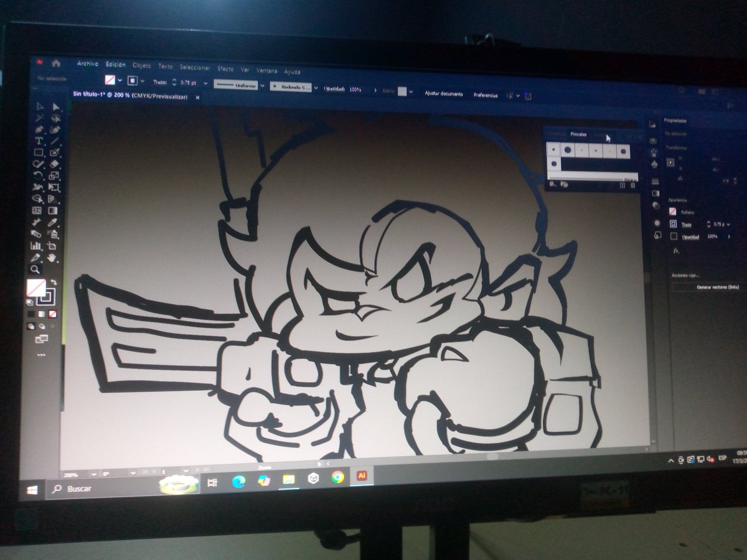747x560 pixels.
Task: Open the Seleccionar menu
Action: click(x=195, y=67)
